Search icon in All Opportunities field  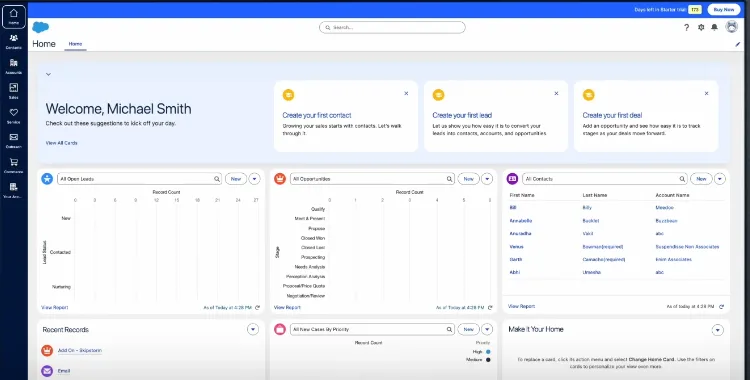[x=450, y=179]
